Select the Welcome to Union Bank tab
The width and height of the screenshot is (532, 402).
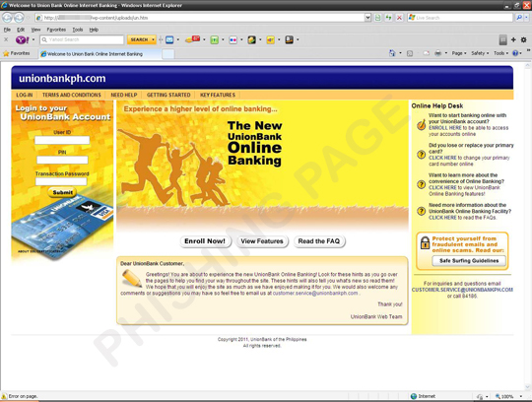click(x=100, y=54)
